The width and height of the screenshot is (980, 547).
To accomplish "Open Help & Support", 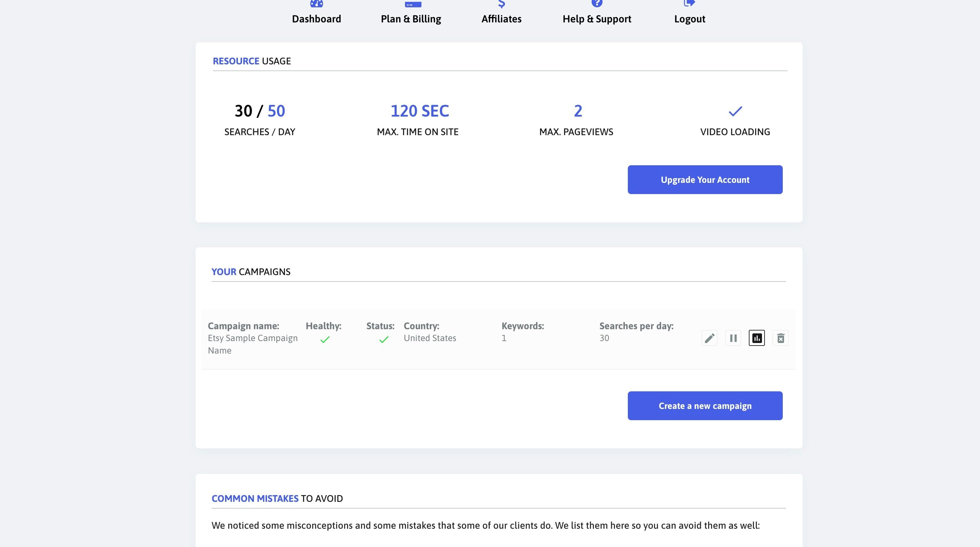I will [597, 19].
